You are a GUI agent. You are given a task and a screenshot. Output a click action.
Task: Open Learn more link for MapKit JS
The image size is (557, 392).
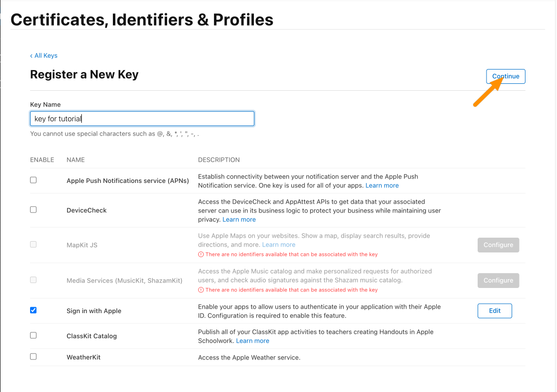[278, 245]
